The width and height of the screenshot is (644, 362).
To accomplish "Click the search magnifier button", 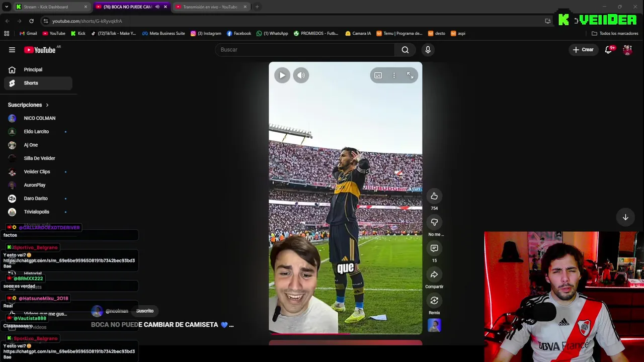I will tap(405, 50).
